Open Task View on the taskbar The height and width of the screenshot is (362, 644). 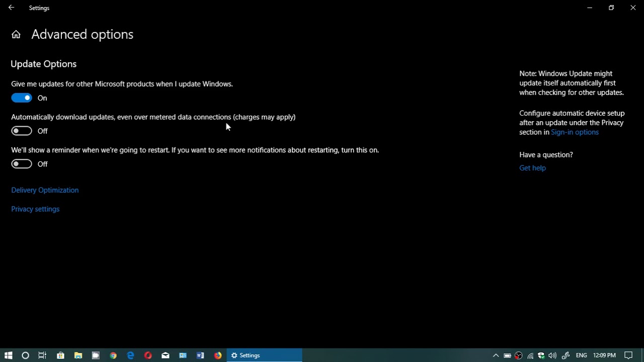point(43,355)
